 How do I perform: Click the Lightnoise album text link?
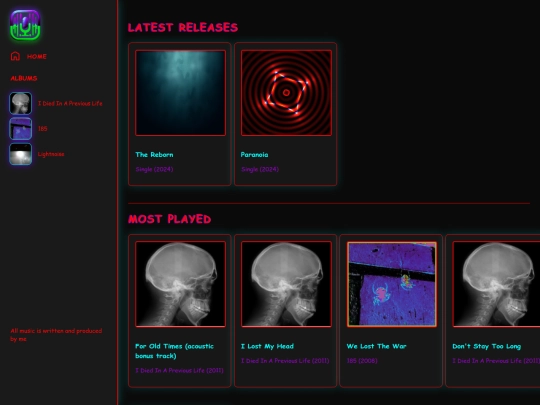(x=51, y=154)
